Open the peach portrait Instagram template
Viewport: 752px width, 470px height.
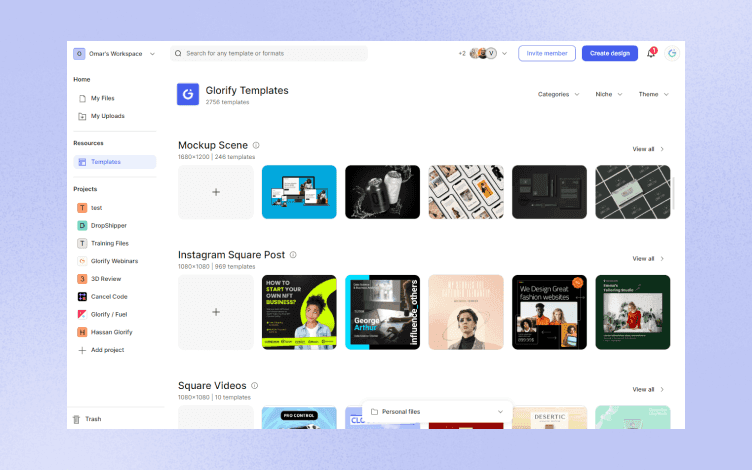(x=466, y=312)
